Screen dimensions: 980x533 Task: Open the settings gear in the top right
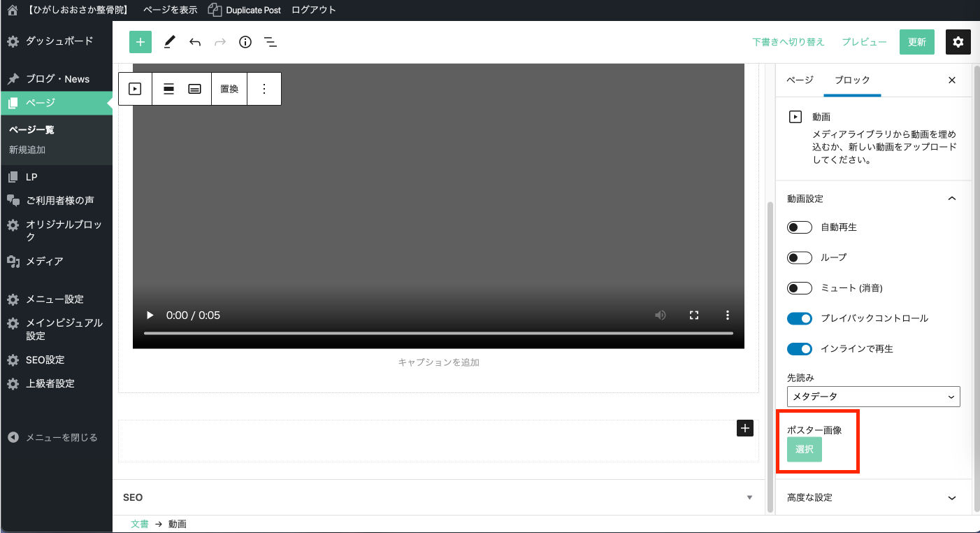pyautogui.click(x=958, y=42)
